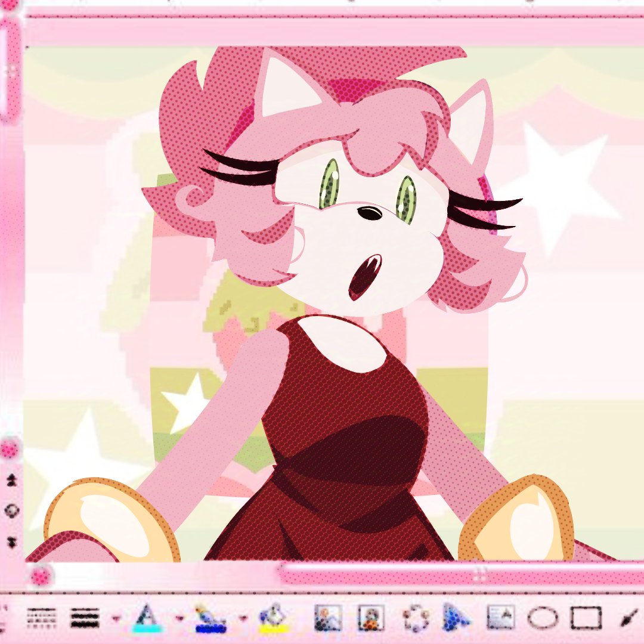
Task: Select the Text Box tool
Action: pyautogui.click(x=501, y=618)
